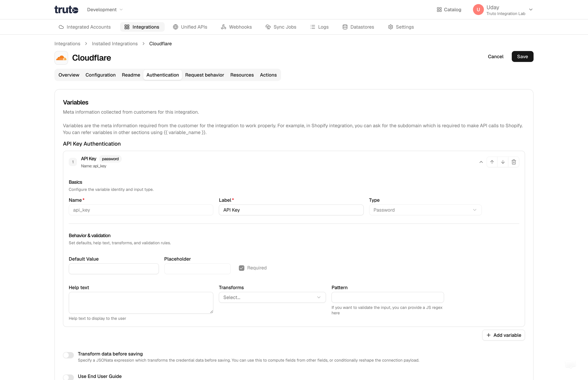
Task: Open the Request behavior tab
Action: click(x=204, y=75)
